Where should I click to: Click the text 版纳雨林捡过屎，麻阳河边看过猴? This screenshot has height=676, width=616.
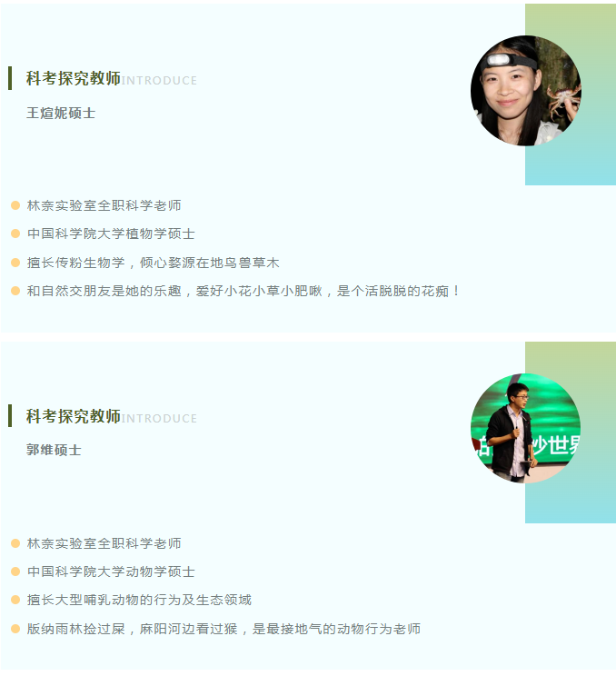click(x=133, y=629)
